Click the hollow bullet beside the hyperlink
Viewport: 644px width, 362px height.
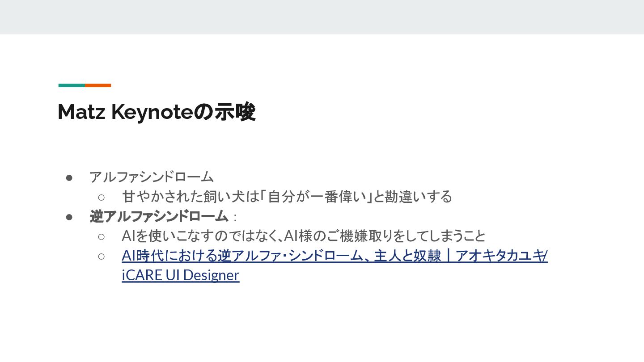(102, 256)
